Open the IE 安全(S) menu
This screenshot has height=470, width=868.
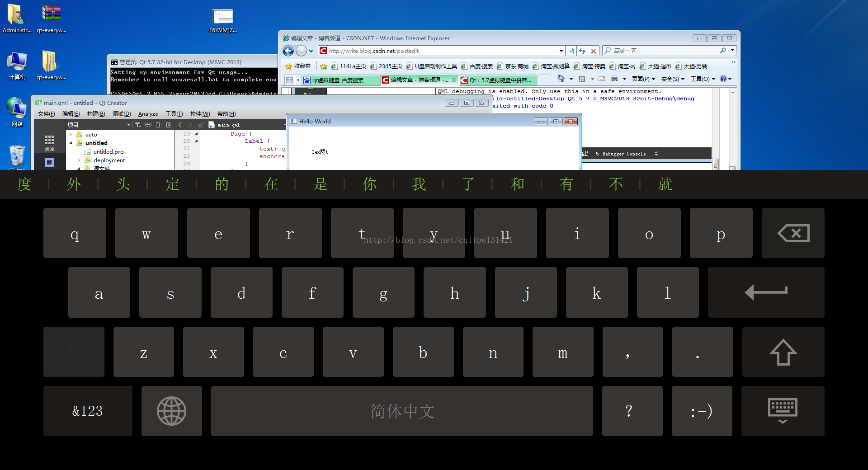pyautogui.click(x=673, y=79)
